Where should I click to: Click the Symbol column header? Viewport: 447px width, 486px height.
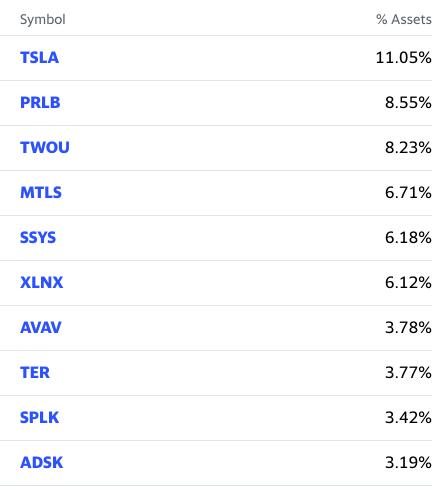[x=43, y=20]
